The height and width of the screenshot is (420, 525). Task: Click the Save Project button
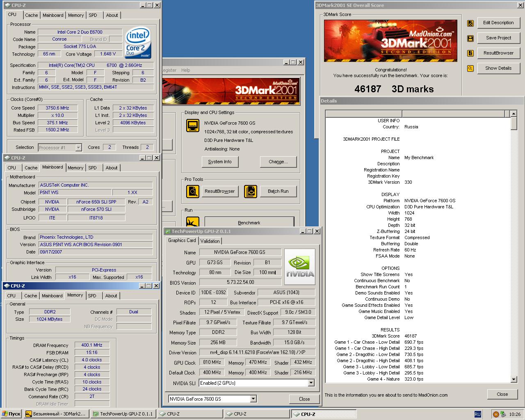tap(498, 38)
